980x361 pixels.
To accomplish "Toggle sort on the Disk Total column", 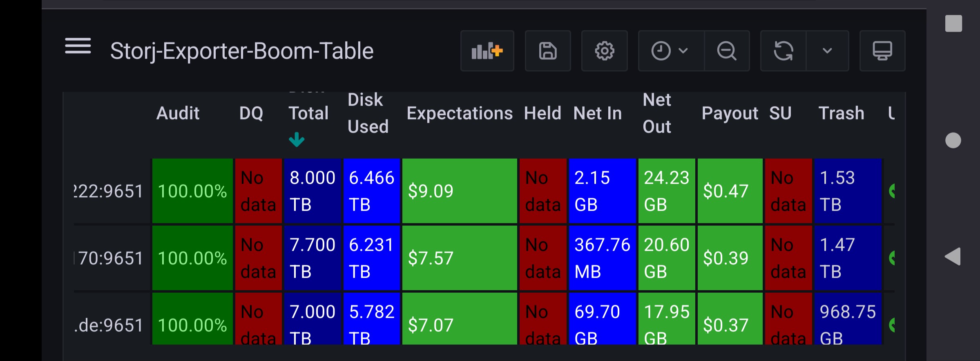I will 308,113.
